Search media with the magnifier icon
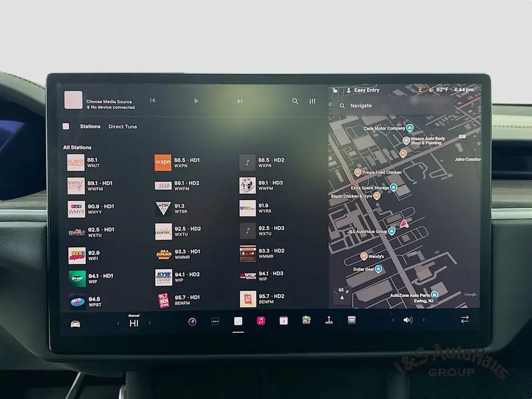Viewport: 532px width, 399px height. (x=295, y=101)
